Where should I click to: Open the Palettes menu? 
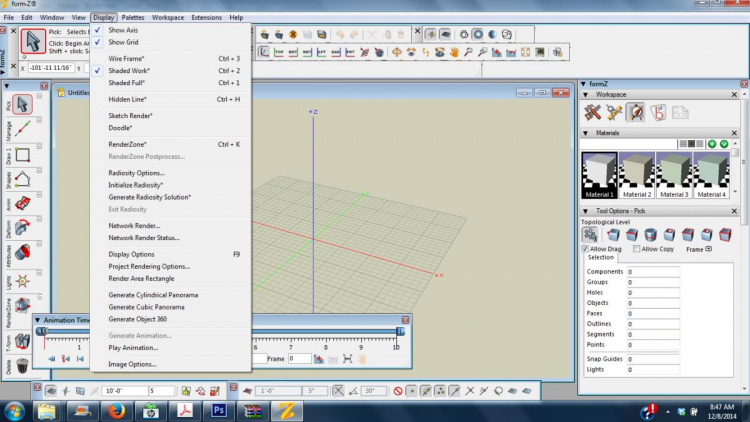(133, 17)
